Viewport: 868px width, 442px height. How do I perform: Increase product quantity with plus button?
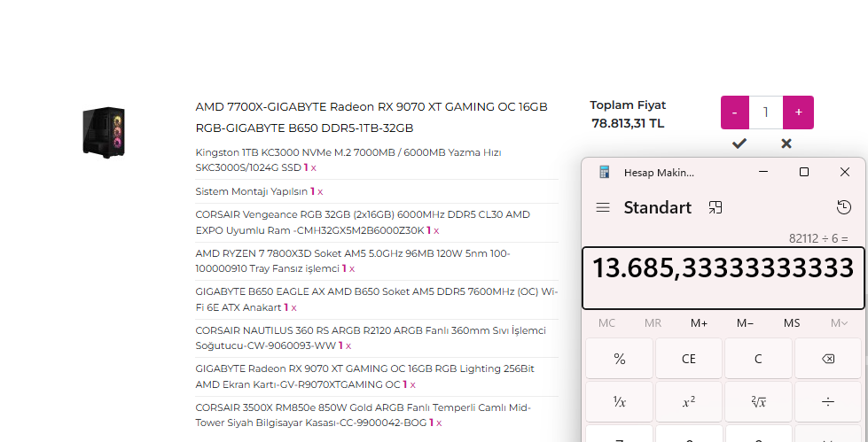tap(798, 112)
